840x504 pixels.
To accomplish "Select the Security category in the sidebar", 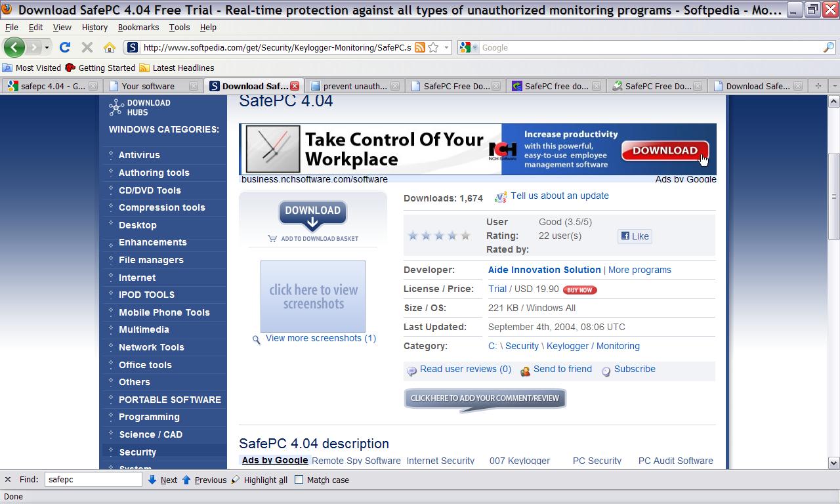I will [x=137, y=452].
